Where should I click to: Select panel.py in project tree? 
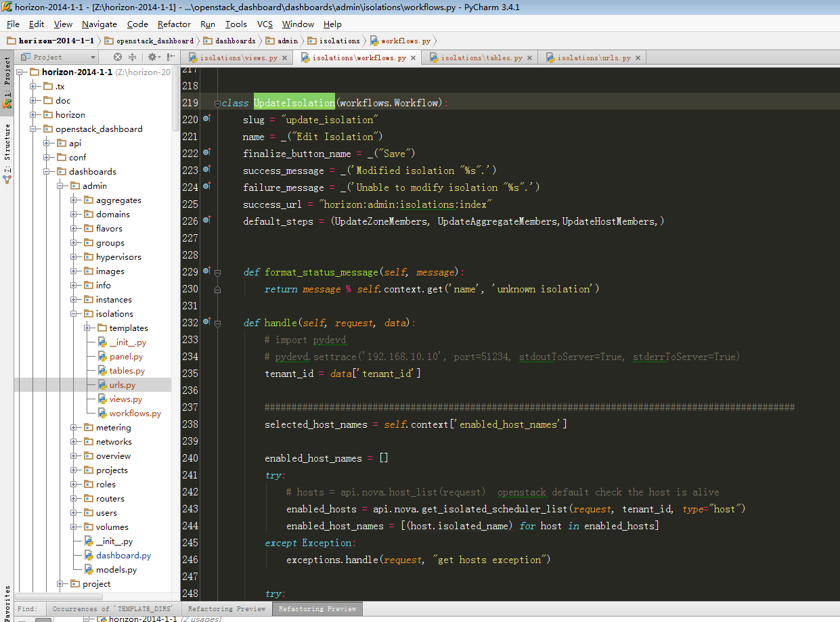coord(126,357)
